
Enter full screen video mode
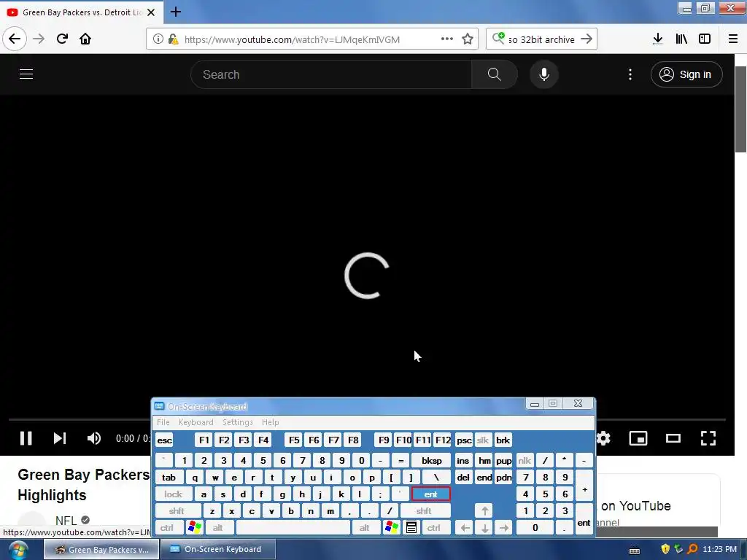[x=708, y=438]
